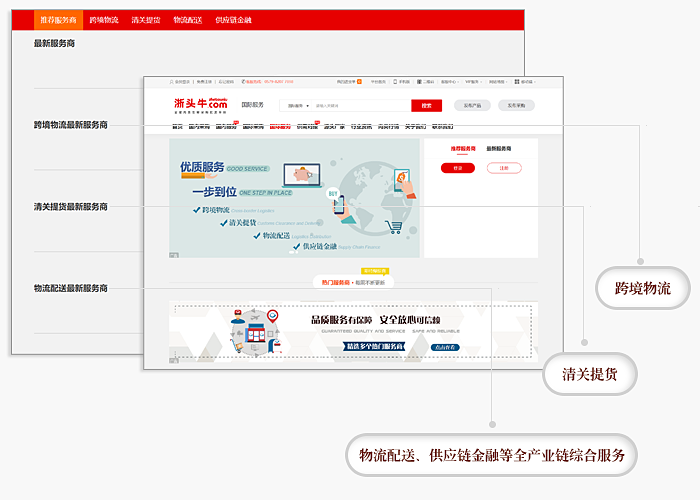Click the outlined 注册 register button
The image size is (700, 500).
pyautogui.click(x=505, y=168)
